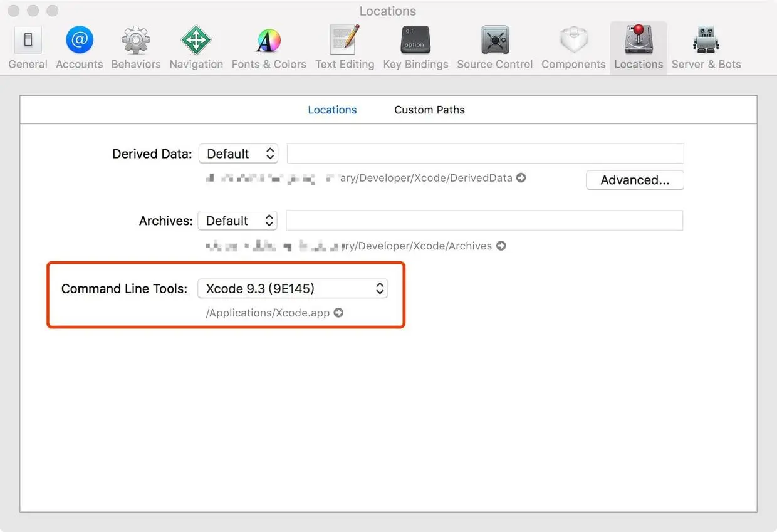Open the Derived Data Default dropdown

point(238,154)
